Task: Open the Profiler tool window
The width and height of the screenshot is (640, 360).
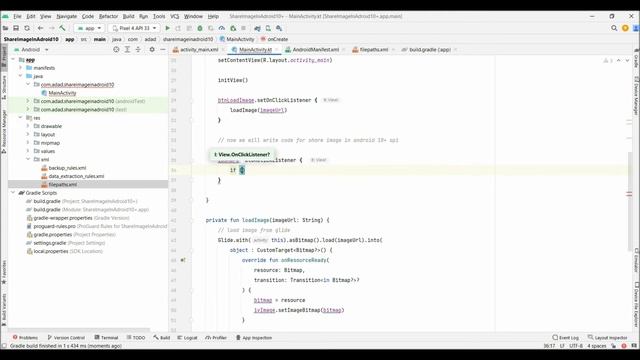Action: (x=216, y=338)
